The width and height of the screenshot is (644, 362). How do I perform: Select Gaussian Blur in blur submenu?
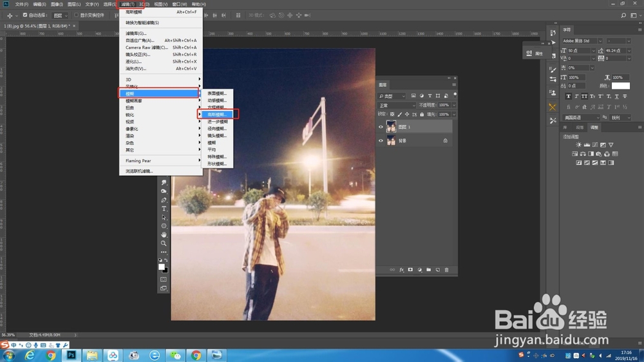[217, 114]
